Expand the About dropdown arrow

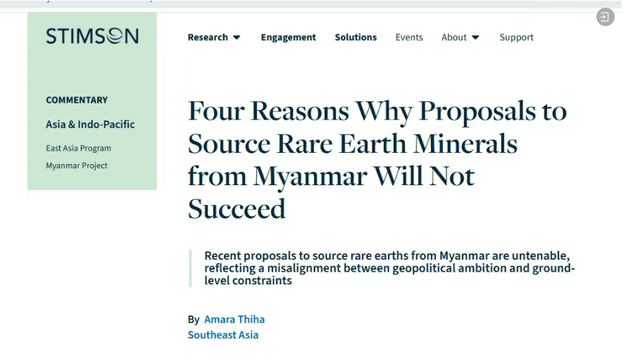tap(476, 38)
